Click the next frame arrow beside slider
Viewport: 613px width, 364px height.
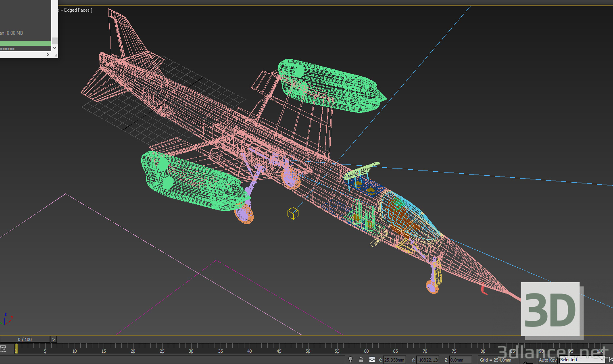coord(53,339)
